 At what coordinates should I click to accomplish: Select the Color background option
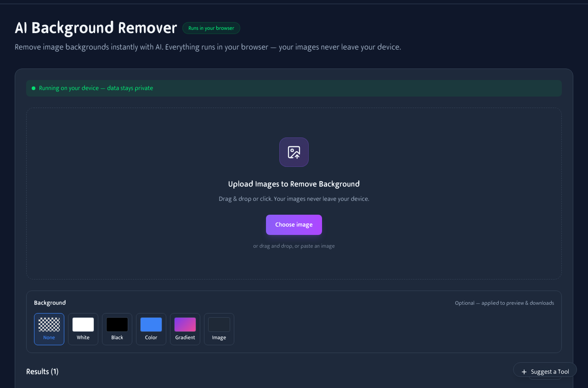151,329
